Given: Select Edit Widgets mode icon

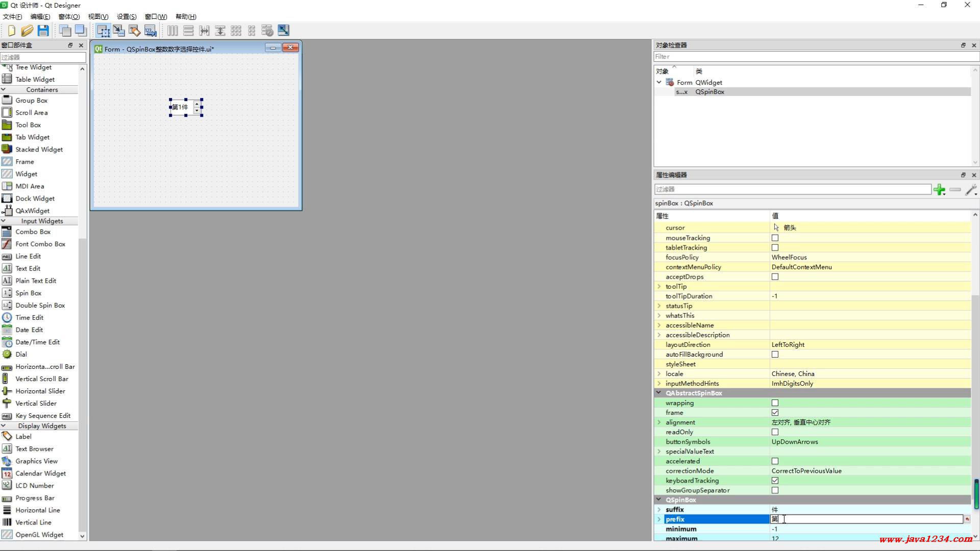Looking at the screenshot, I should [x=103, y=31].
